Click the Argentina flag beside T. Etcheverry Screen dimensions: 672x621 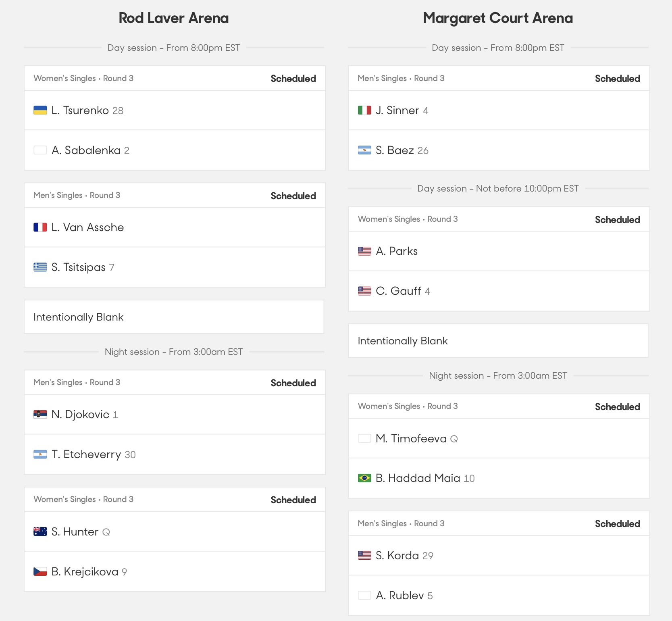pos(40,454)
